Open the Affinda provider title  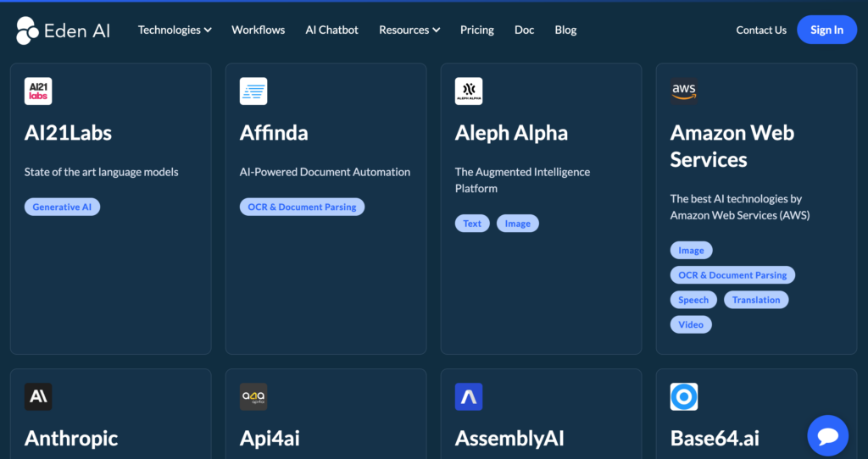[274, 133]
